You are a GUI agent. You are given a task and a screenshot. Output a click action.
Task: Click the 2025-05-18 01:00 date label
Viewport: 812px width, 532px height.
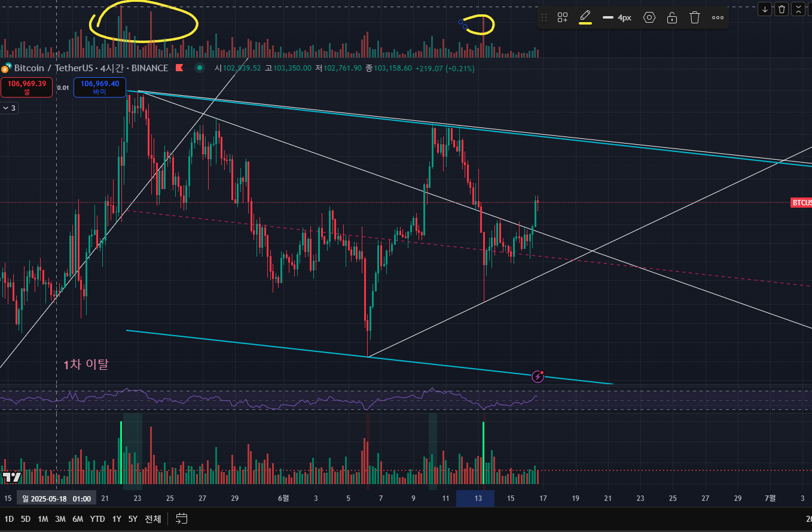tap(57, 498)
